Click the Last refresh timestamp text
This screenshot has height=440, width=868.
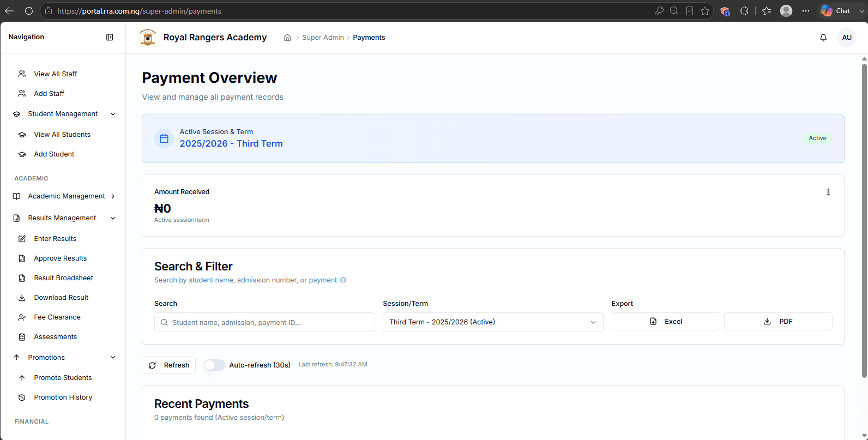333,365
